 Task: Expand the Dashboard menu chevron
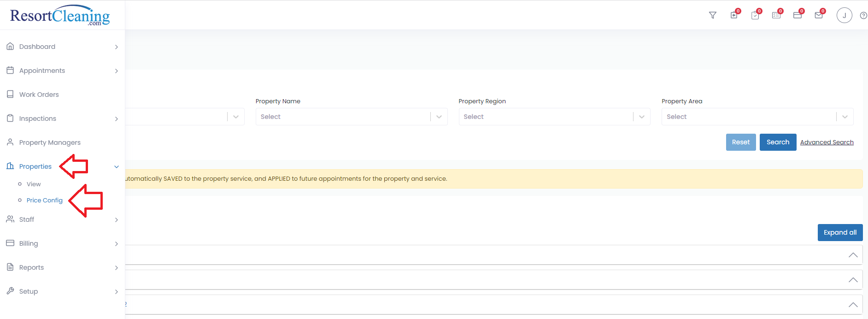coord(117,47)
